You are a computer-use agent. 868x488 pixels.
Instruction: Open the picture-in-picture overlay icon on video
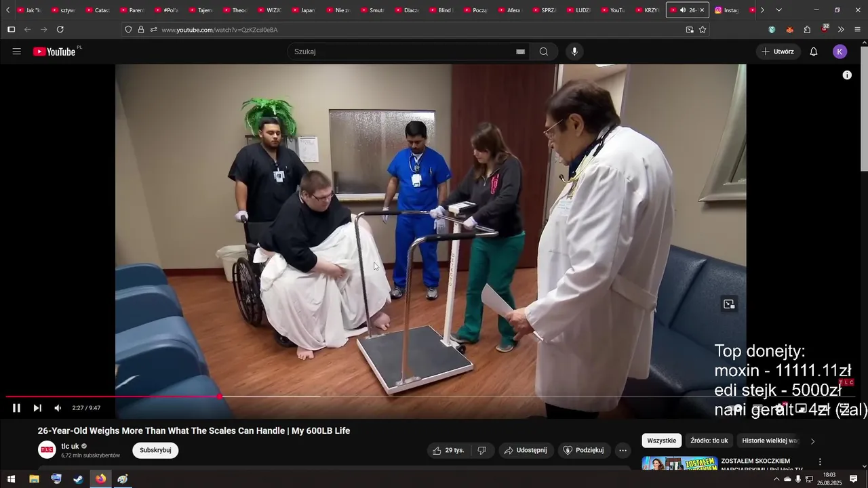tap(729, 304)
